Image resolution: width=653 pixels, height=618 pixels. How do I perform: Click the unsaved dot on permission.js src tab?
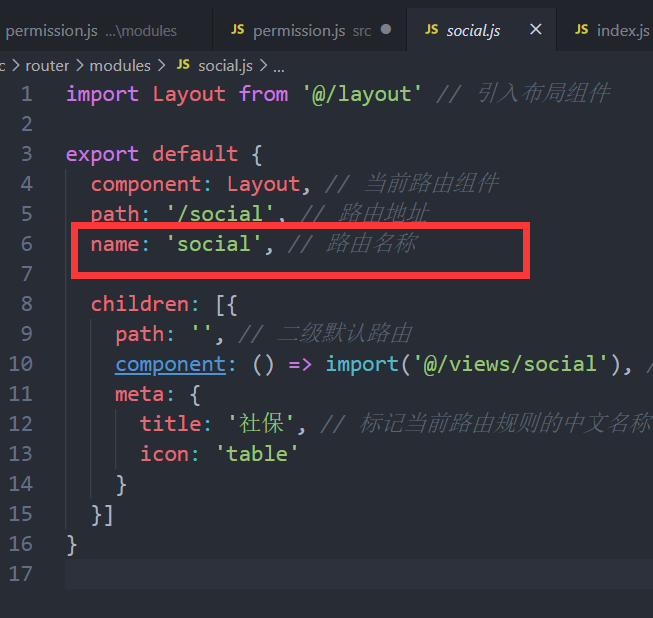(x=386, y=30)
